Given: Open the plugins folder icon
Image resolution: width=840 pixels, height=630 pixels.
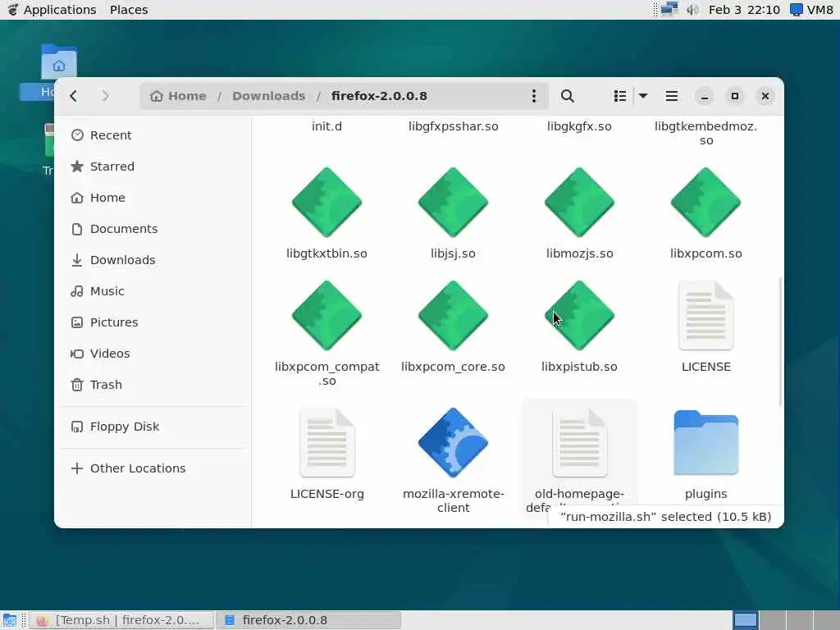Looking at the screenshot, I should click(x=705, y=442).
